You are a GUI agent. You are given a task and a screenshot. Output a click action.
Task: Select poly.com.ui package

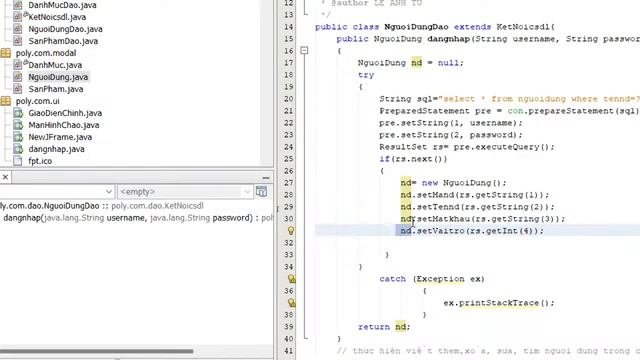(37, 101)
